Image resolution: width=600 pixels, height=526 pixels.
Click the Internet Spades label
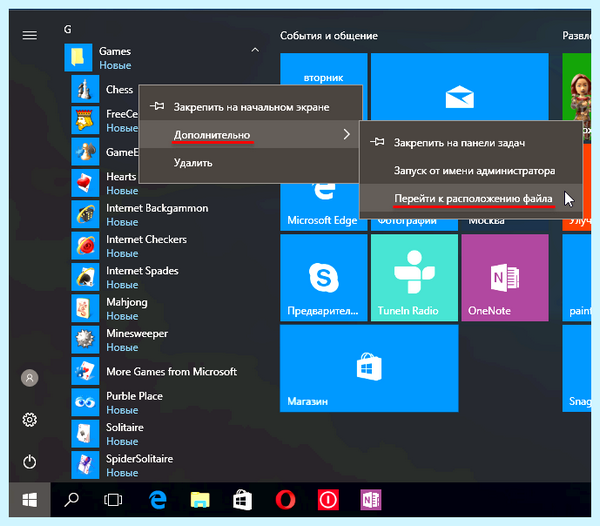click(x=142, y=270)
